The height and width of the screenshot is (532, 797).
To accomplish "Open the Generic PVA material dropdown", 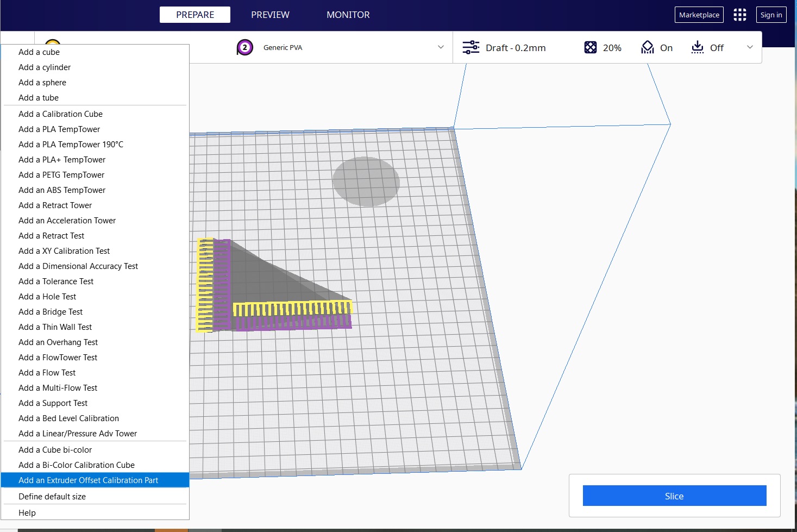I will [440, 47].
